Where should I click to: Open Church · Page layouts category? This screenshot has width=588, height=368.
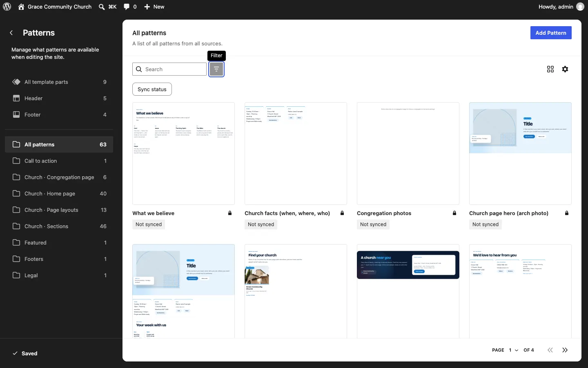(x=59, y=210)
